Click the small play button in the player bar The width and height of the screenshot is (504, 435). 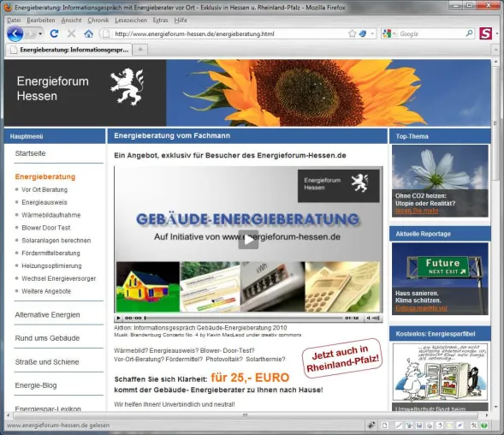(119, 318)
